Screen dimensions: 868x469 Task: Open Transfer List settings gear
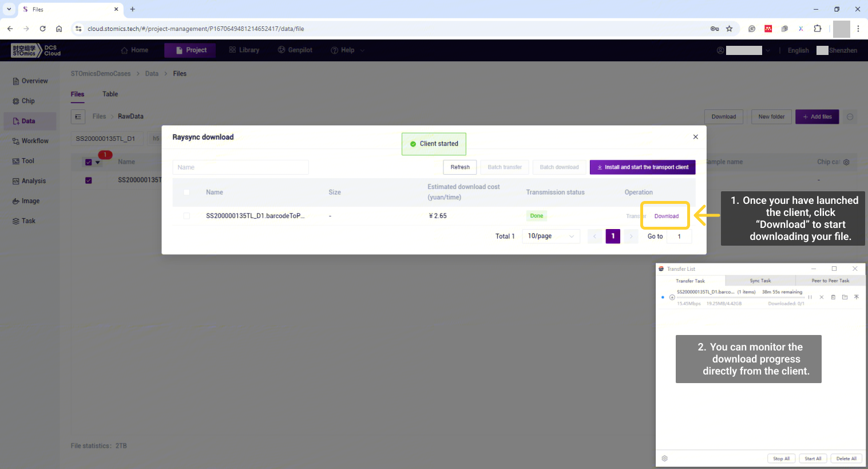[x=664, y=459]
